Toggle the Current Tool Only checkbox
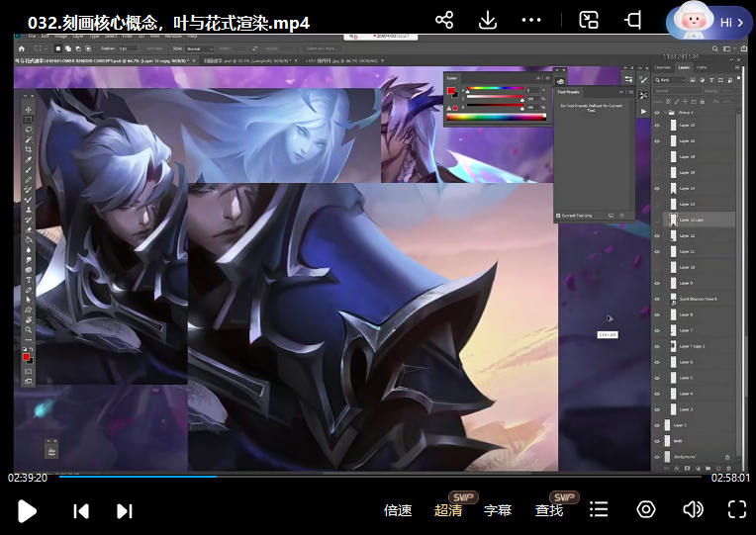The image size is (756, 535). click(560, 215)
